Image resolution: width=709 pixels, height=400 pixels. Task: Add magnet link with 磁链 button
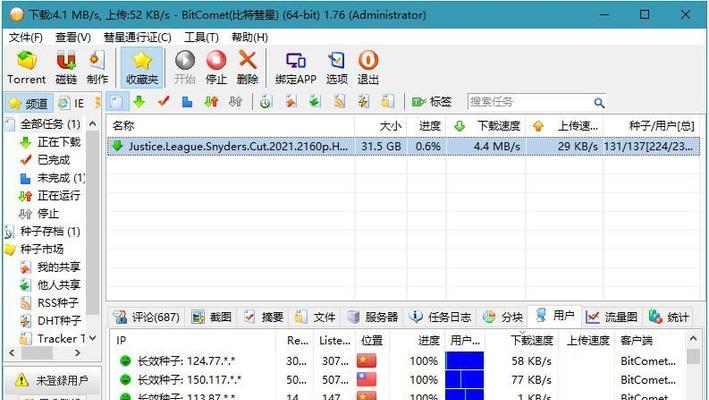pyautogui.click(x=66, y=68)
